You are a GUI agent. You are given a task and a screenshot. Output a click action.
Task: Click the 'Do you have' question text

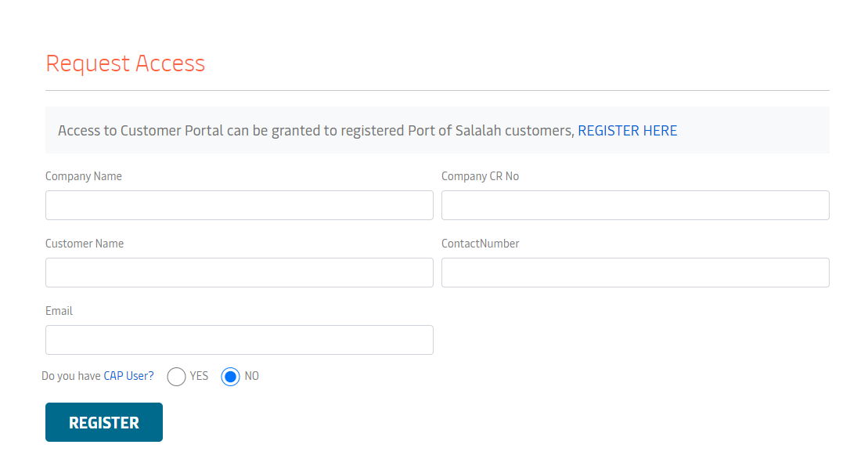[x=71, y=376]
